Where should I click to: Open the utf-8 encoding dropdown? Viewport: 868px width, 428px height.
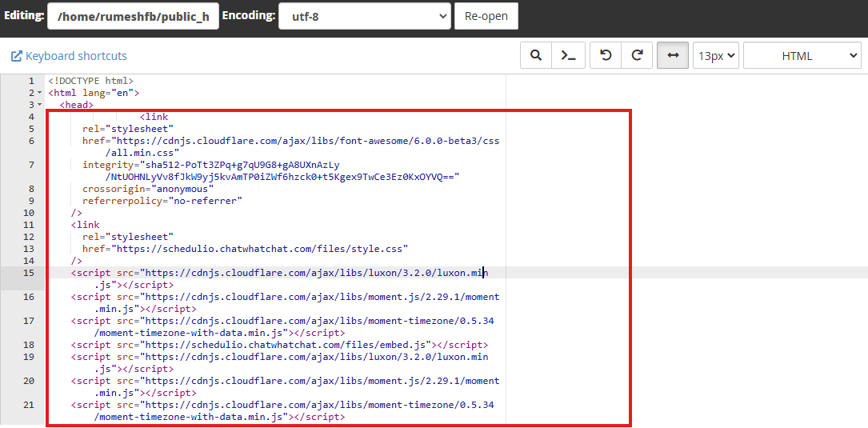pyautogui.click(x=366, y=16)
